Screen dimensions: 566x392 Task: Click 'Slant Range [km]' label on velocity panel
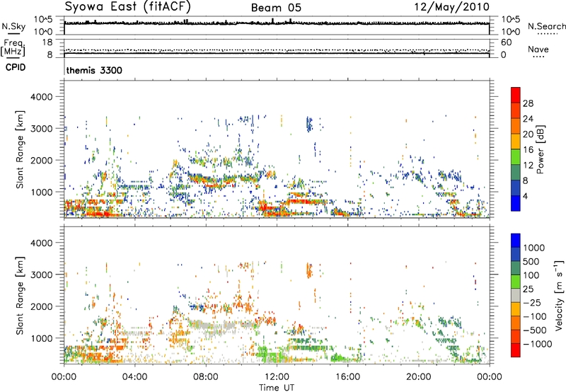click(x=20, y=296)
